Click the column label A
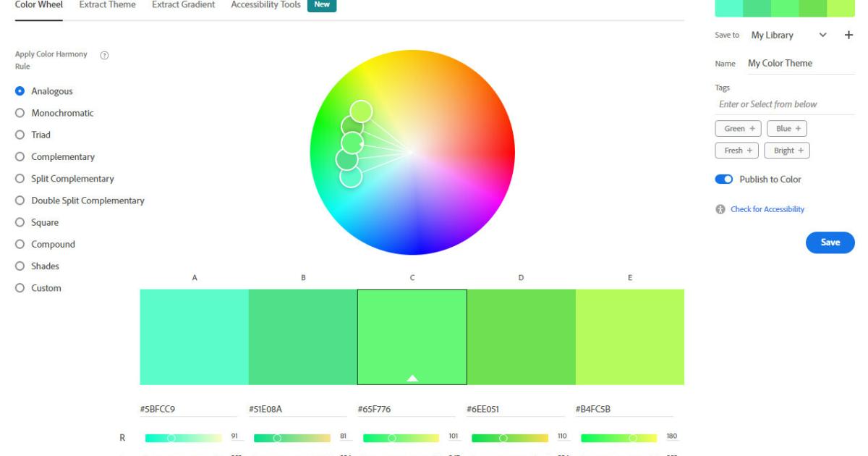This screenshot has height=456, width=868. (195, 278)
